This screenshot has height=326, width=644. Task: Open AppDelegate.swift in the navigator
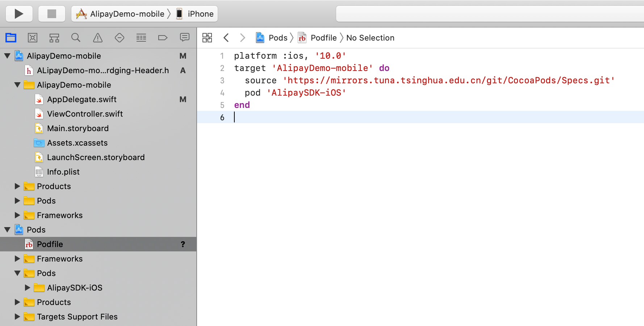81,99
